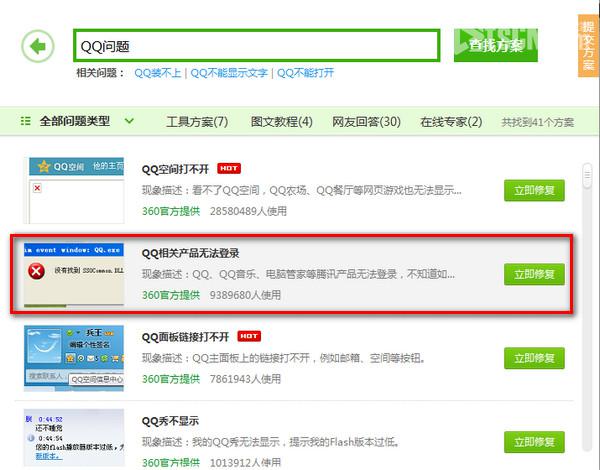
Task: Open the QQ相关产品无法登录 error thumbnail
Action: [x=74, y=274]
